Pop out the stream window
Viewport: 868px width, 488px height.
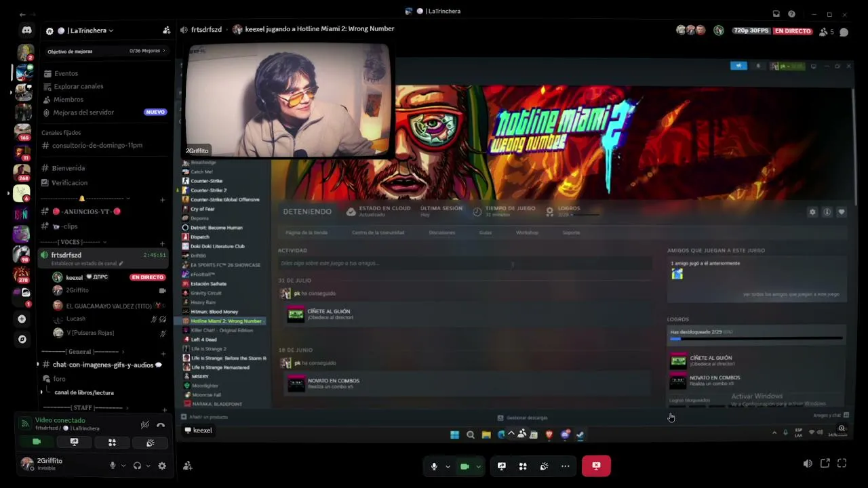(825, 464)
